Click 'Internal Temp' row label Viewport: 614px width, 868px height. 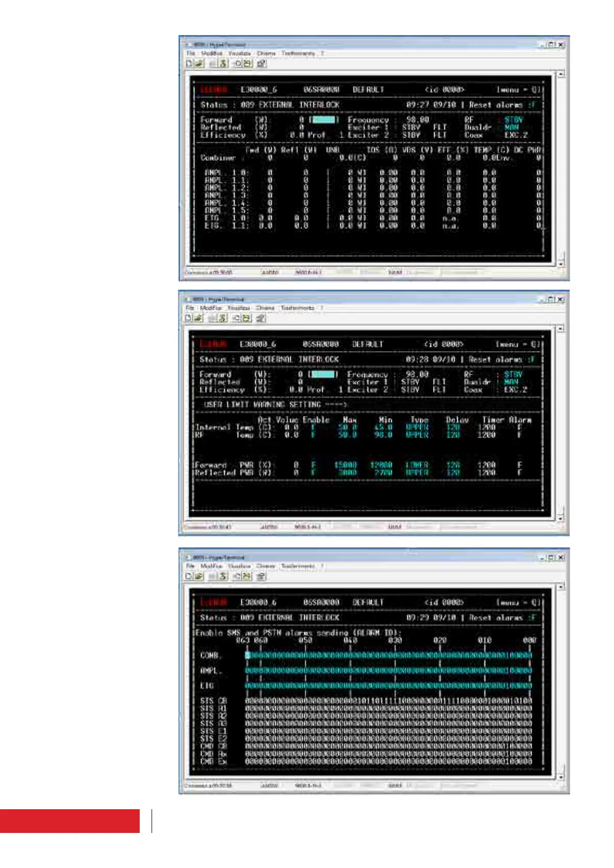click(224, 427)
